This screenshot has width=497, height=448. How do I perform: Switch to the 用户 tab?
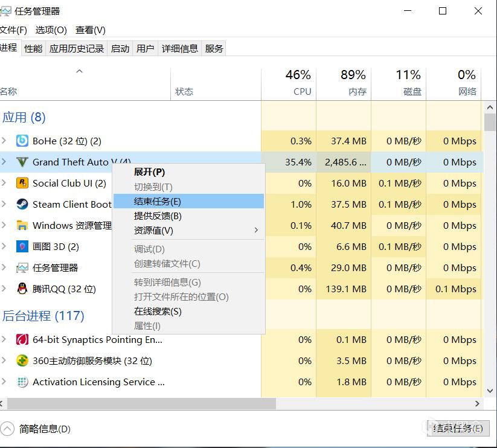pos(146,48)
